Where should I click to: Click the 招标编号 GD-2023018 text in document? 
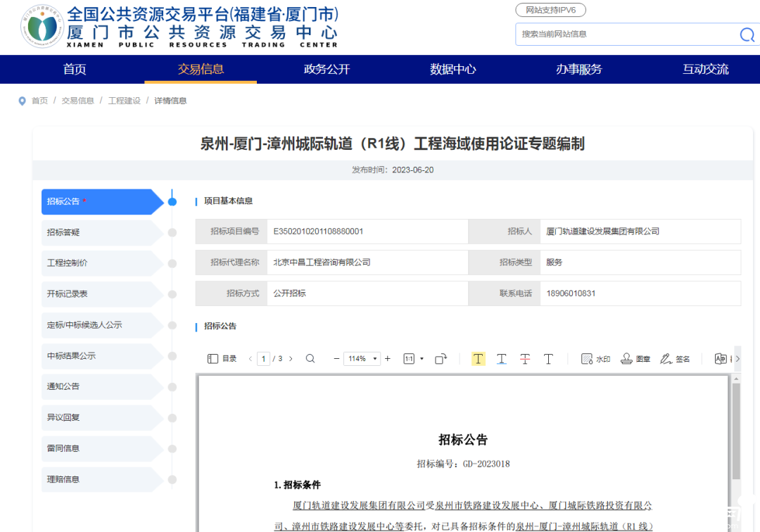click(463, 464)
